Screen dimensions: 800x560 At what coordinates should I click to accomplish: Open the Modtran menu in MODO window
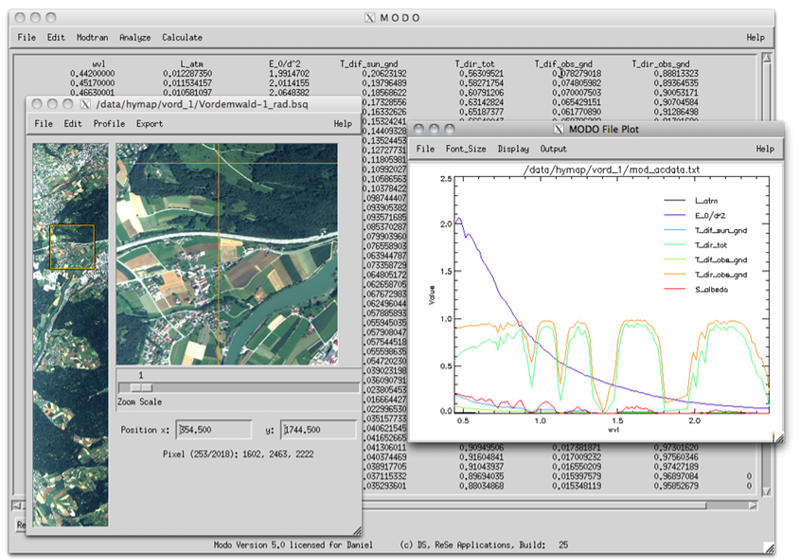93,37
